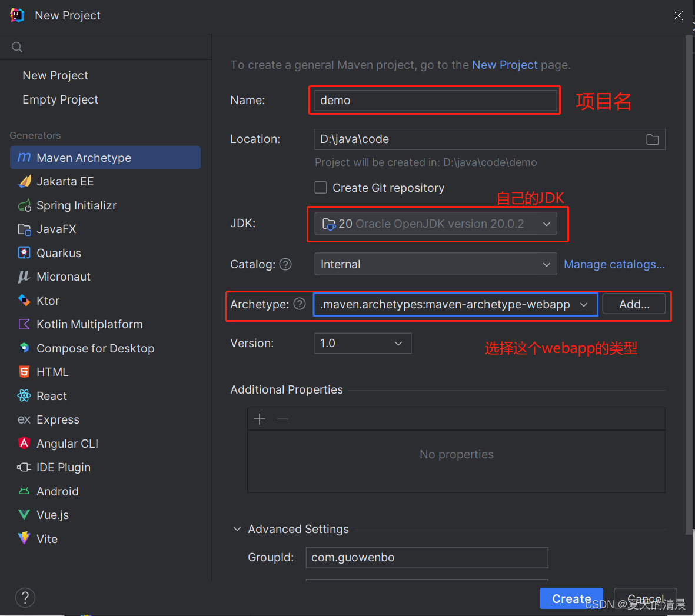
Task: Follow the New Project page link
Action: point(504,65)
